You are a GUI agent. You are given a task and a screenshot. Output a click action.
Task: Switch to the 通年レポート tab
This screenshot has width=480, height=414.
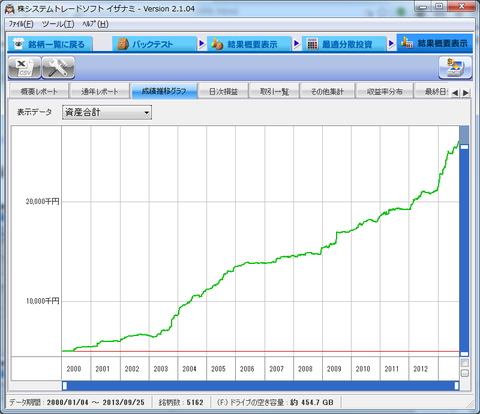(99, 91)
